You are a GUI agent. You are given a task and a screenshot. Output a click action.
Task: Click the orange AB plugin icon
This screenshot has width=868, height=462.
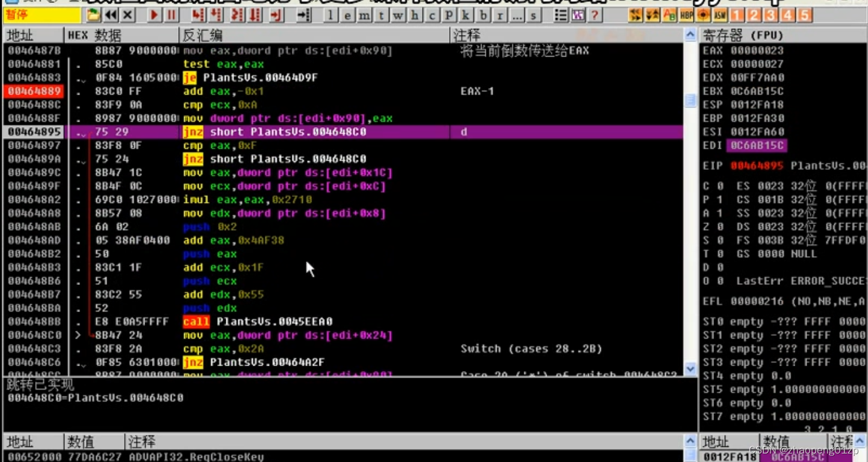pos(669,15)
